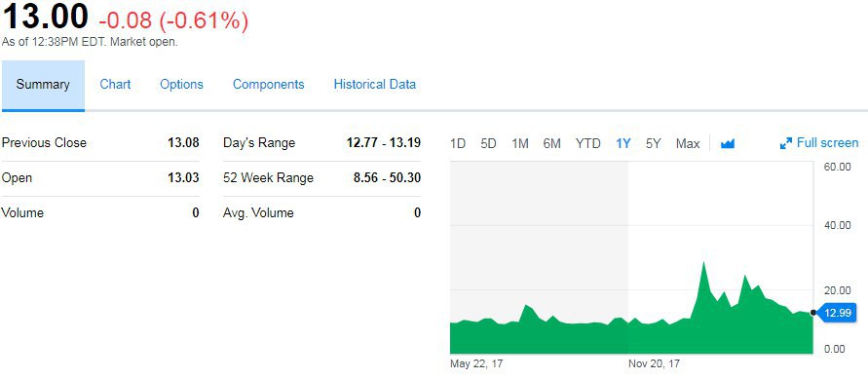Click the 12.99 current price marker
Screen dimensions: 868x379
click(837, 313)
